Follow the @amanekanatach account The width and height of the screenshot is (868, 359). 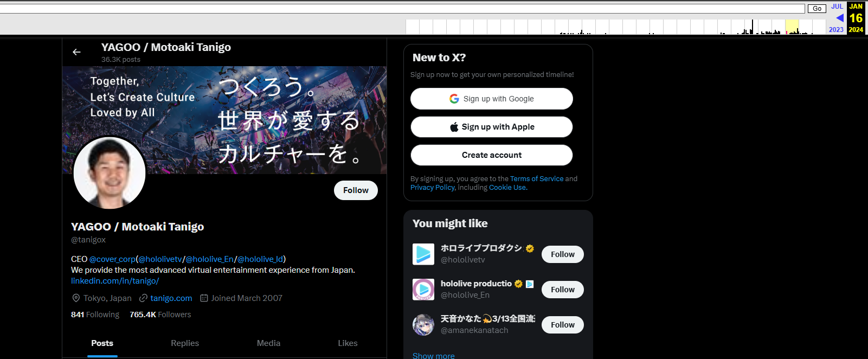coord(563,325)
